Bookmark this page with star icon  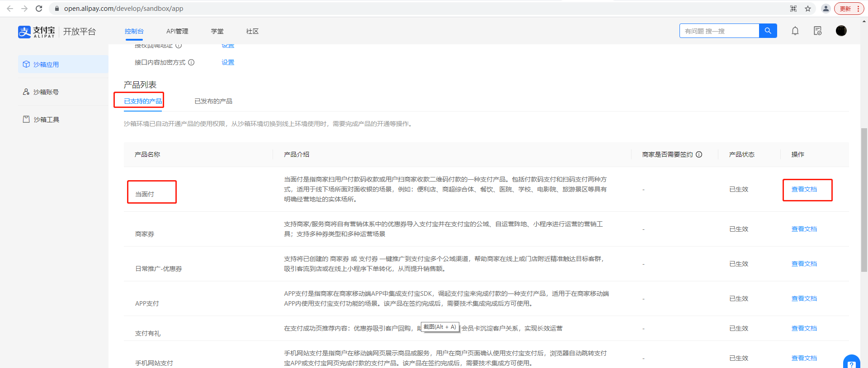tap(808, 9)
